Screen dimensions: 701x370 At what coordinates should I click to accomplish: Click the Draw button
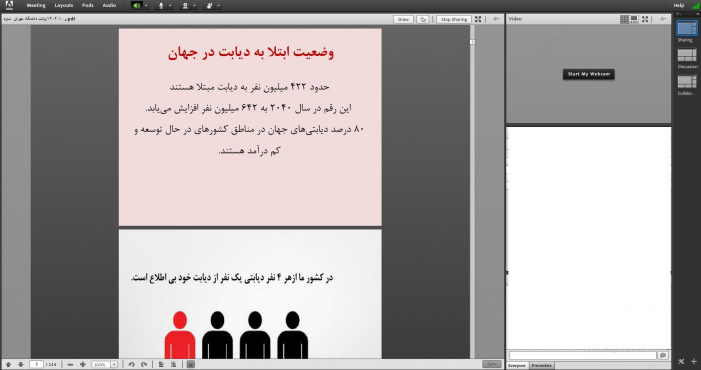403,19
